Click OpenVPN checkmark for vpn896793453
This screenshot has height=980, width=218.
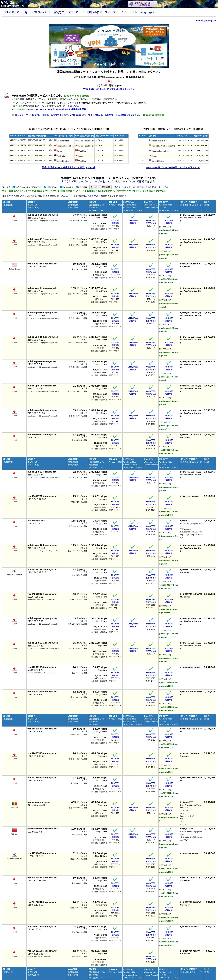[151, 265]
